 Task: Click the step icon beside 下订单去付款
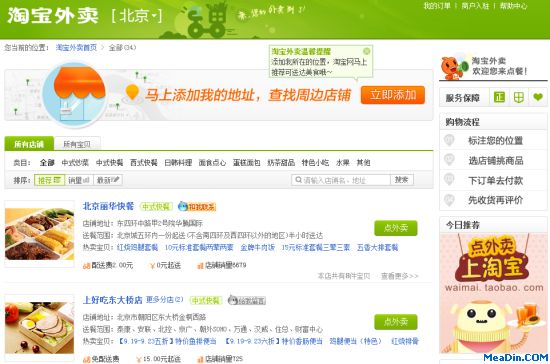[449, 180]
